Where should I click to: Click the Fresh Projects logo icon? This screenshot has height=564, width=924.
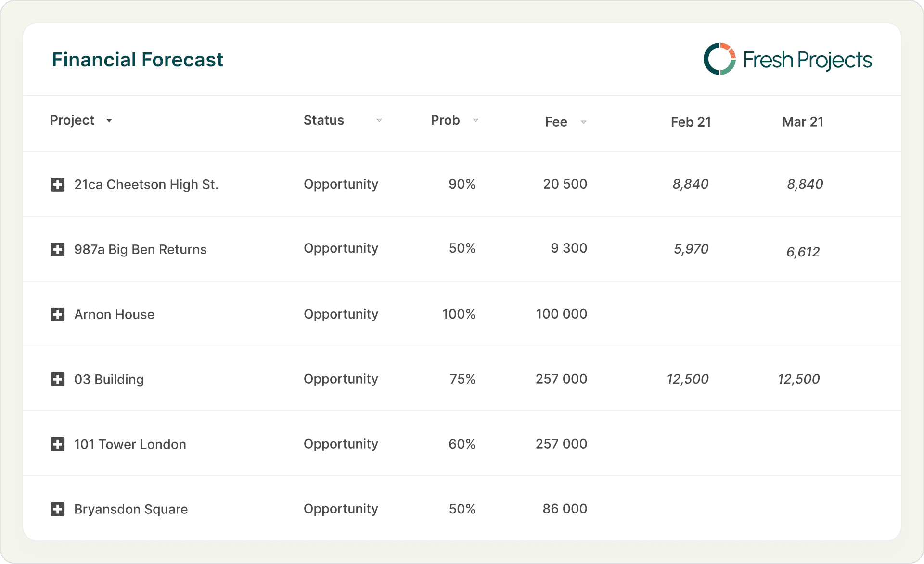719,59
